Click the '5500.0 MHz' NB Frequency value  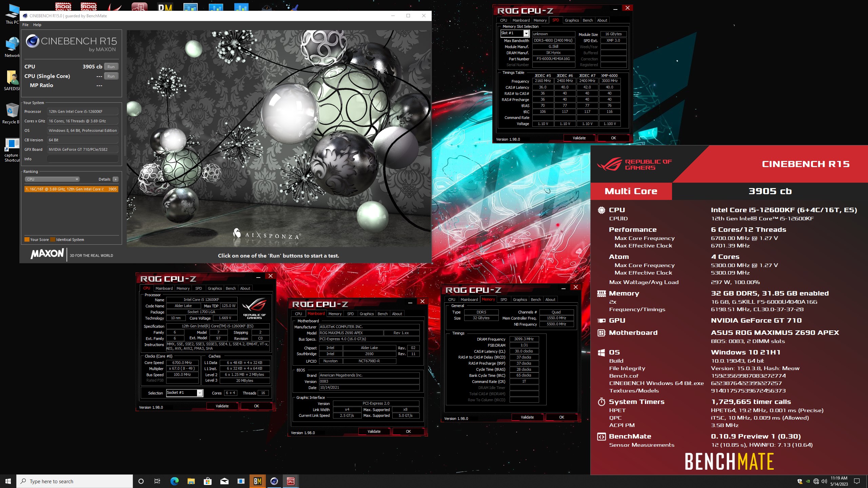[x=556, y=324]
